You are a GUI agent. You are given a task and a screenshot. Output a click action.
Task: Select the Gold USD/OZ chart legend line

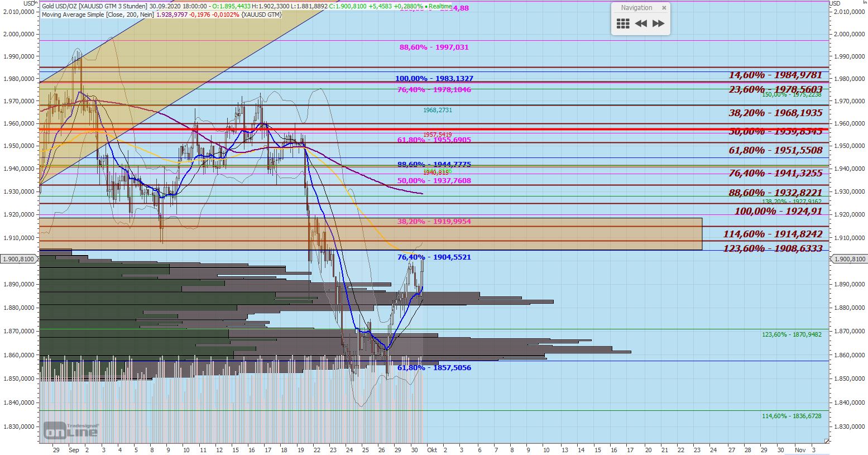tap(247, 6)
